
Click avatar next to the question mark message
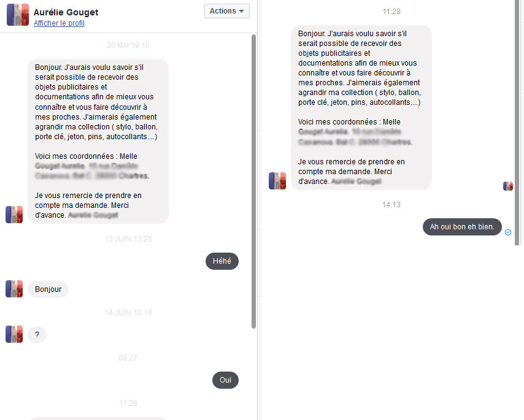[x=14, y=334]
